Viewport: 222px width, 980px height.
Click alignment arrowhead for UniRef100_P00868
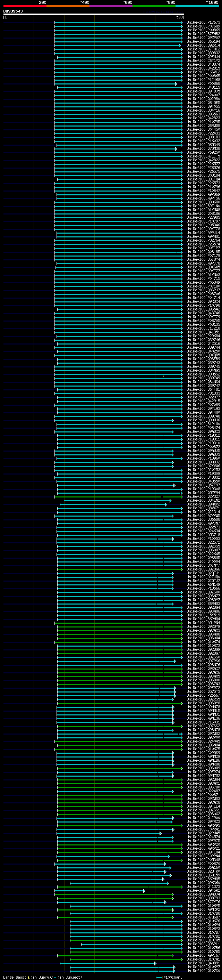click(176, 84)
